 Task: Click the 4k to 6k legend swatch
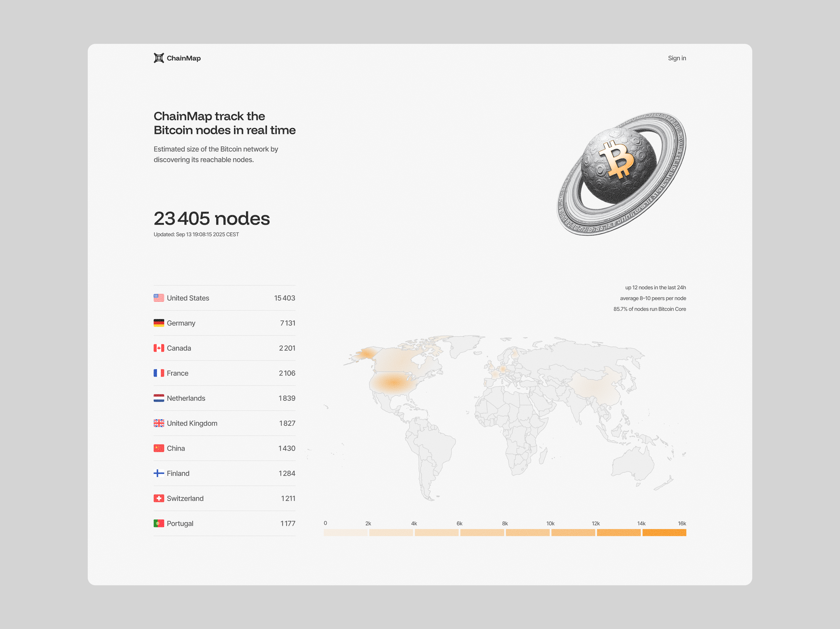(x=437, y=533)
